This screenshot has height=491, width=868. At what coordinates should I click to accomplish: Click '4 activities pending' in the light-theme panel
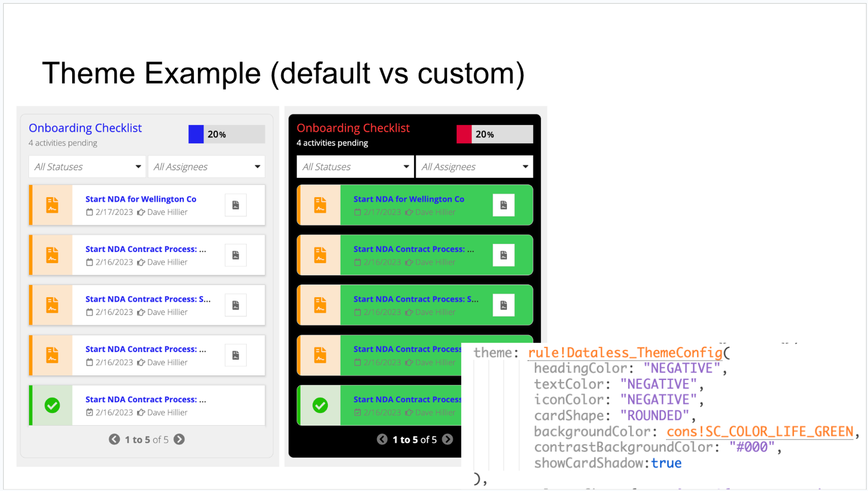[x=63, y=143]
